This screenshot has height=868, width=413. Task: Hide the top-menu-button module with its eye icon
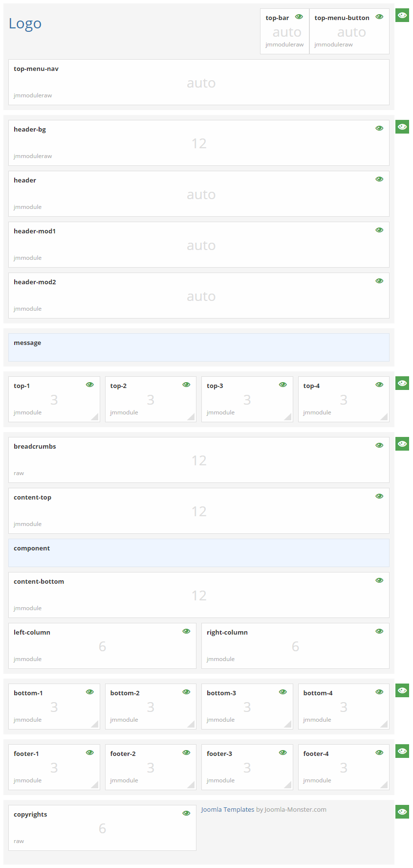pos(379,17)
